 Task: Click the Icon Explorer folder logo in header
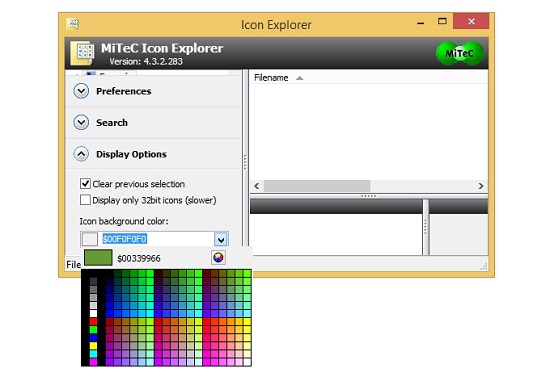pyautogui.click(x=82, y=53)
